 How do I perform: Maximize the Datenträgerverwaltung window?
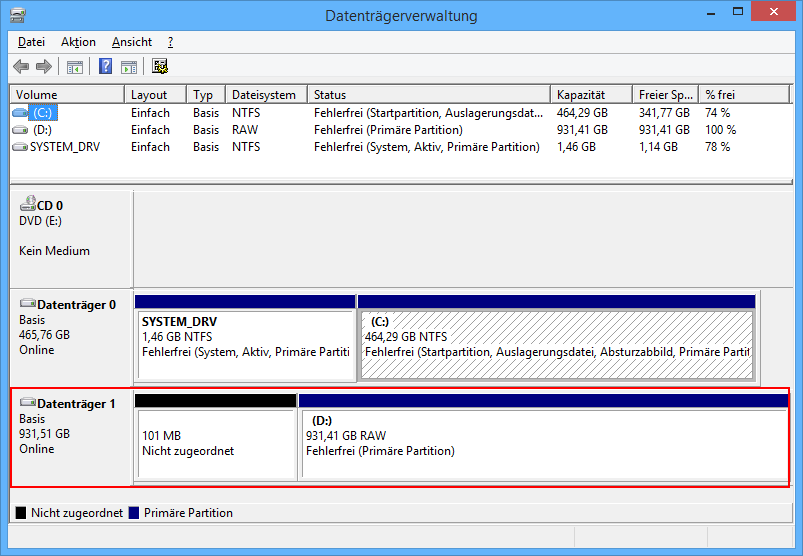tap(737, 11)
